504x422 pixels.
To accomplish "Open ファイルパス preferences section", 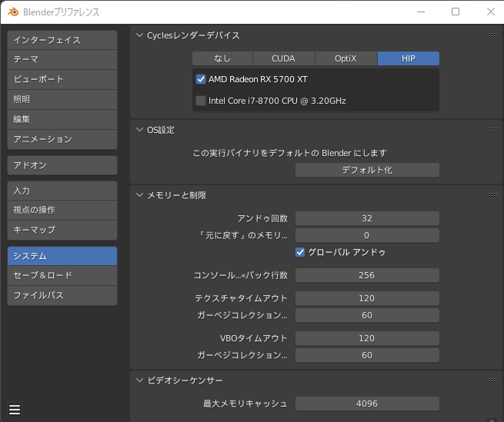I will click(62, 295).
